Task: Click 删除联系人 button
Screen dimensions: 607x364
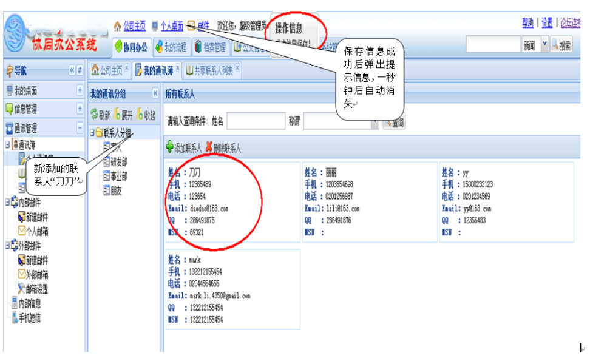Action: [x=223, y=147]
